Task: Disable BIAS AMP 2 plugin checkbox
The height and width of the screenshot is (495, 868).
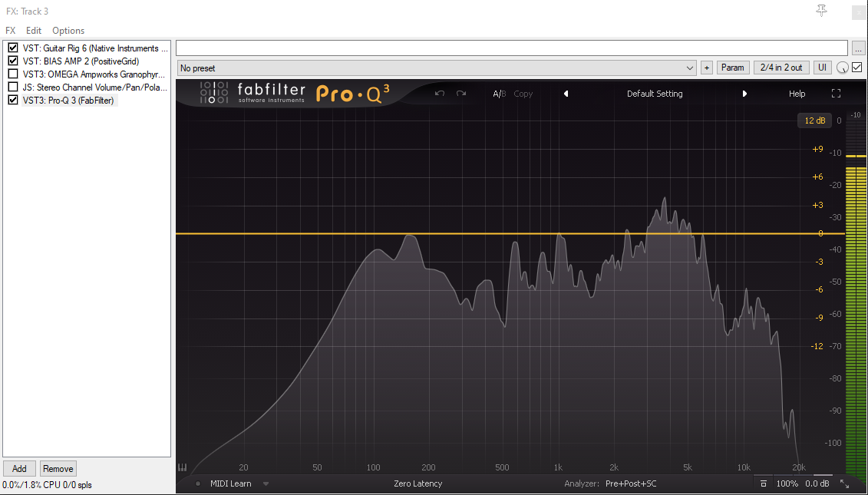Action: coord(13,61)
